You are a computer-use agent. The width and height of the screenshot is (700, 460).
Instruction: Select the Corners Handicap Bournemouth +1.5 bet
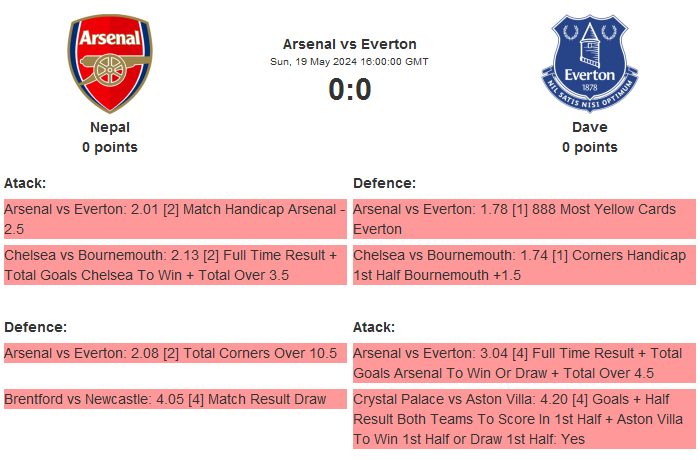point(524,265)
